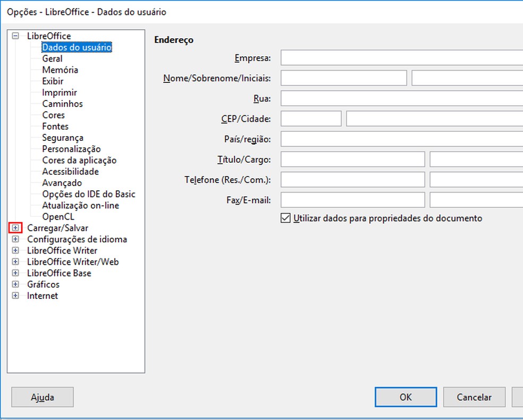Click the Endereço section heading
This screenshot has height=420, width=523.
coord(174,40)
